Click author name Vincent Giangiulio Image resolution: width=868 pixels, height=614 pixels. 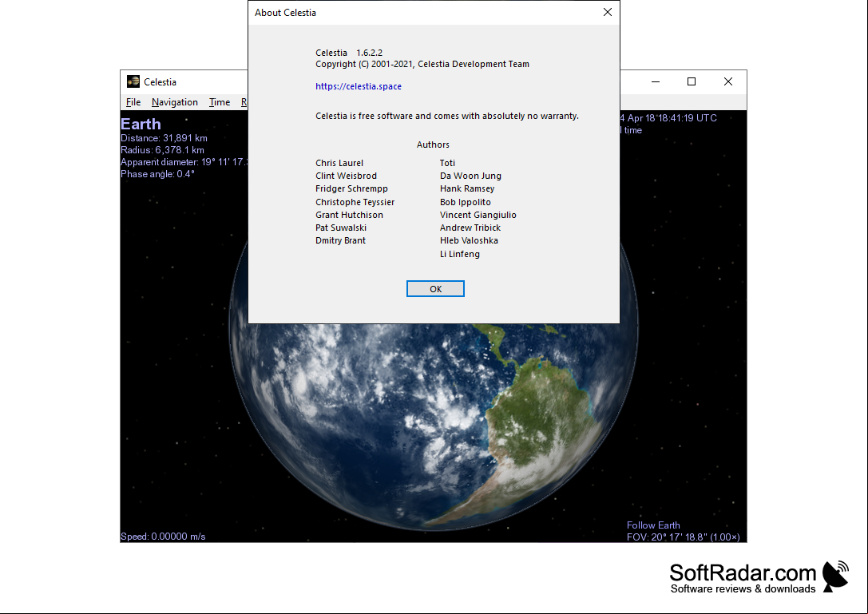[478, 215]
